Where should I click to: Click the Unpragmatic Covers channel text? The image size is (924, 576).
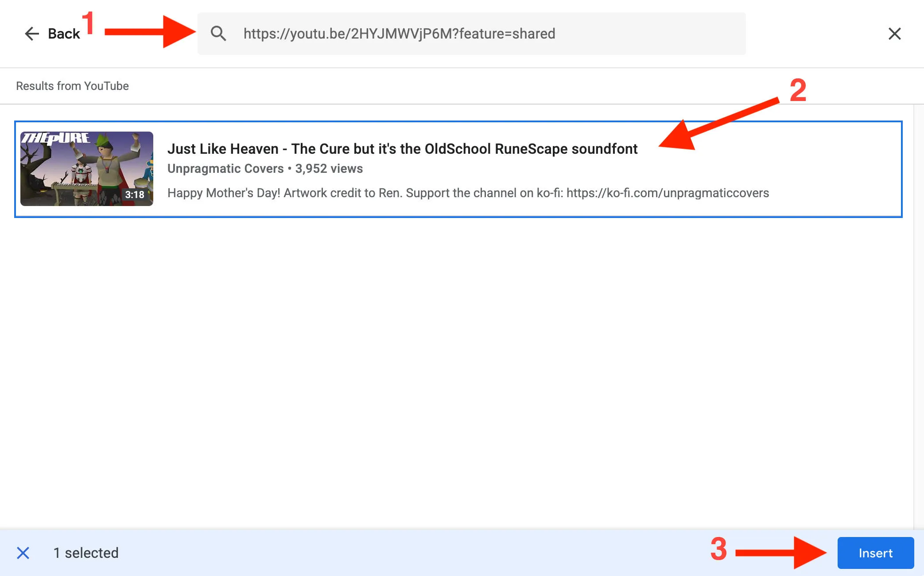(225, 169)
